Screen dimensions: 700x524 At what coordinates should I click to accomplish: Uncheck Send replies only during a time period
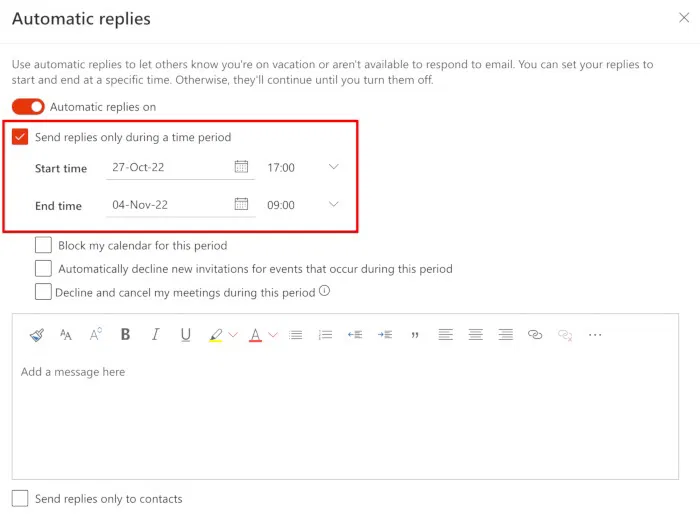click(x=20, y=137)
